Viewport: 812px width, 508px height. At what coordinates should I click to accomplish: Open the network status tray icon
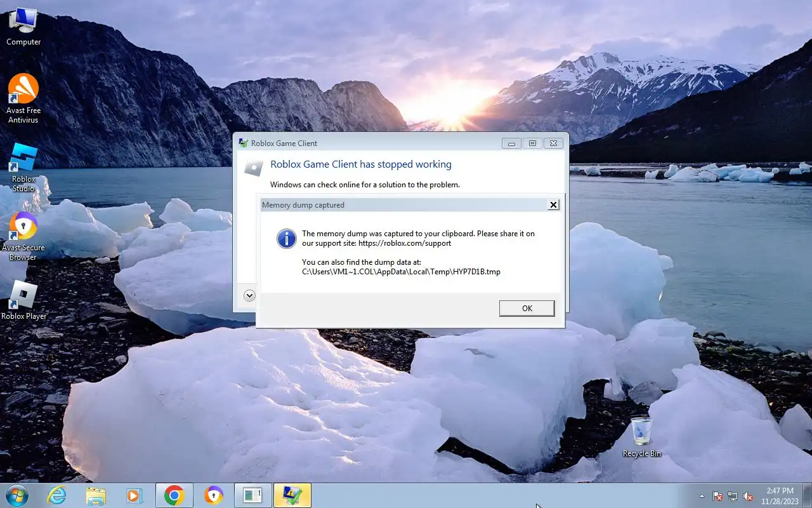[733, 496]
